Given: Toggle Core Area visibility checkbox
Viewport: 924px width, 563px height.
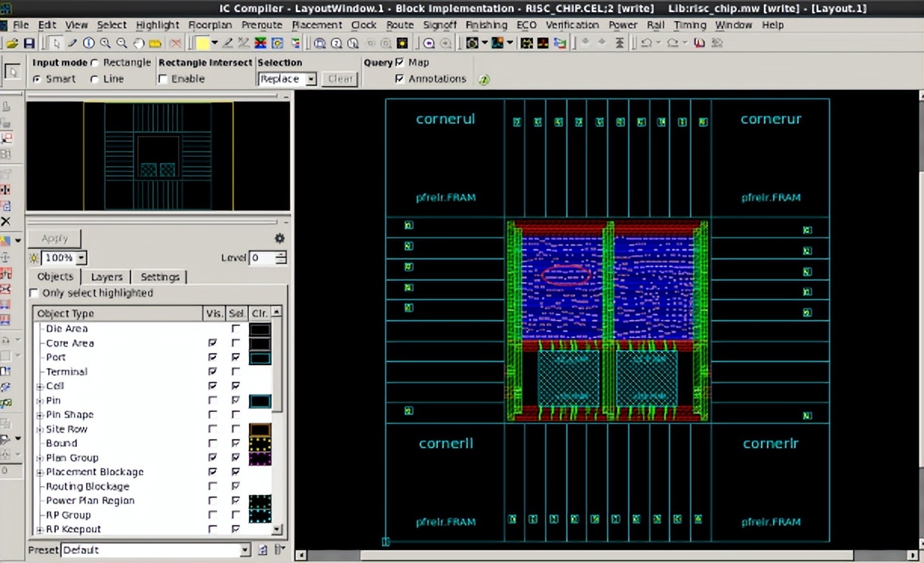Looking at the screenshot, I should [212, 343].
